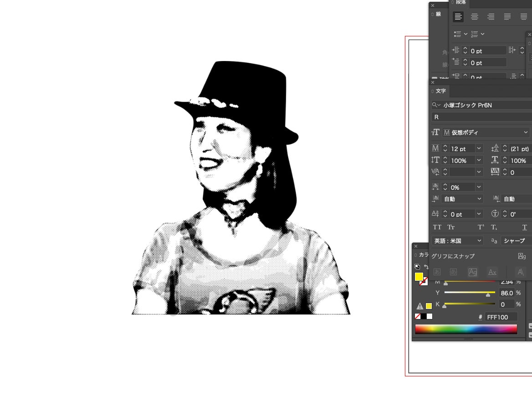The image size is (532, 410).
Task: Toggle the glyph bounds snap (Ag) option
Action: click(x=522, y=256)
